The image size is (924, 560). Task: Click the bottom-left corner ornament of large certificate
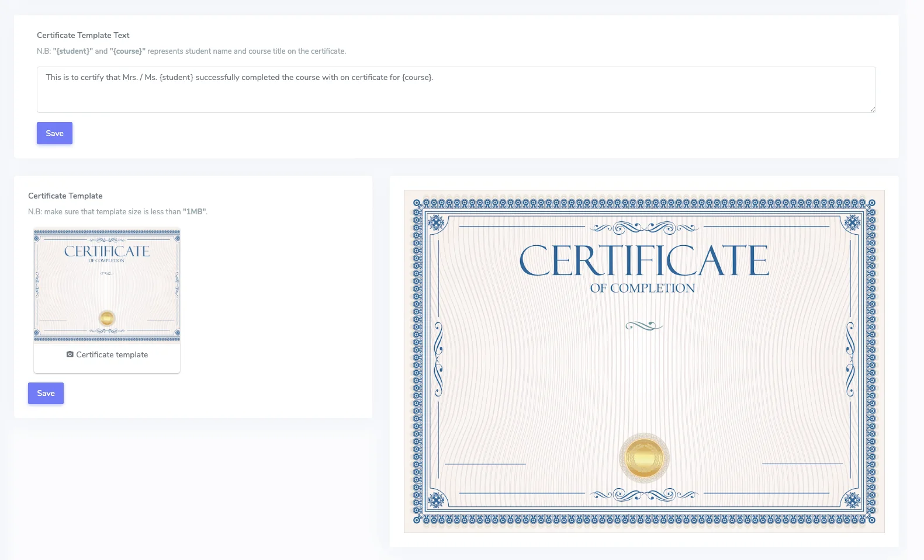click(x=436, y=500)
